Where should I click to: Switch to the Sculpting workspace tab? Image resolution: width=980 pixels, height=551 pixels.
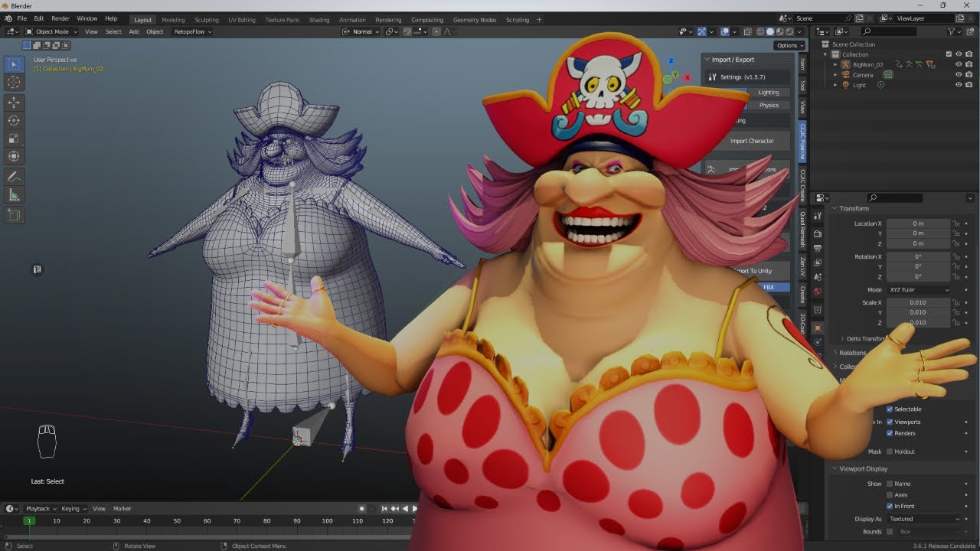point(206,20)
